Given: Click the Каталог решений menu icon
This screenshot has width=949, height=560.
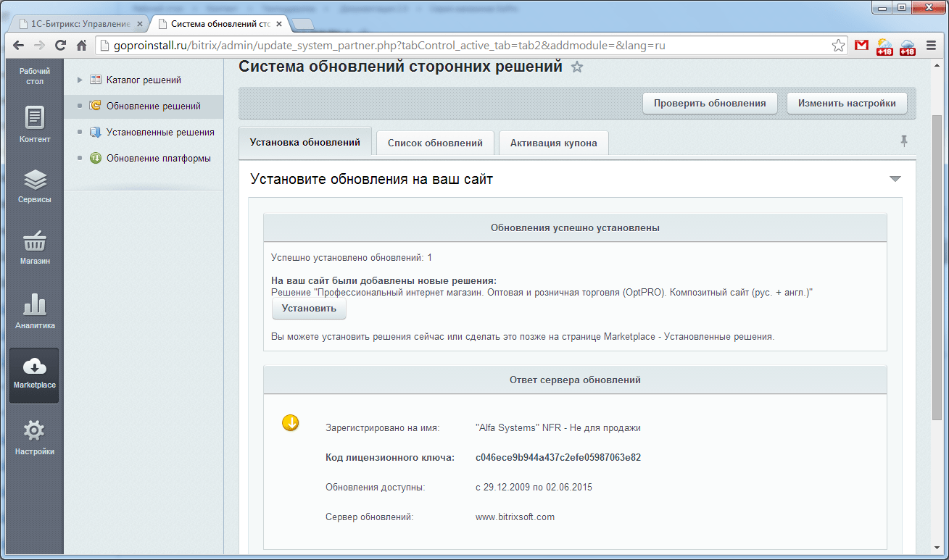Looking at the screenshot, I should pyautogui.click(x=95, y=80).
